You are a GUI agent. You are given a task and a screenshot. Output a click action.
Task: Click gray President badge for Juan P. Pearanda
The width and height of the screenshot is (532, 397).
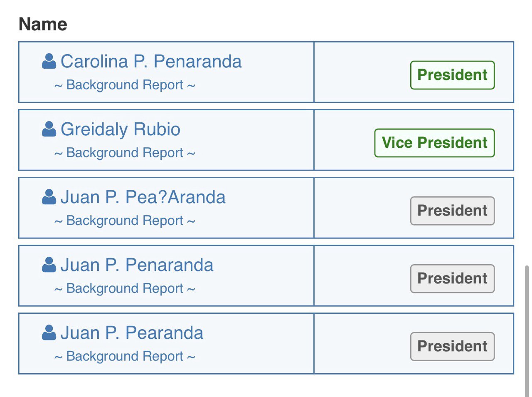coord(452,346)
